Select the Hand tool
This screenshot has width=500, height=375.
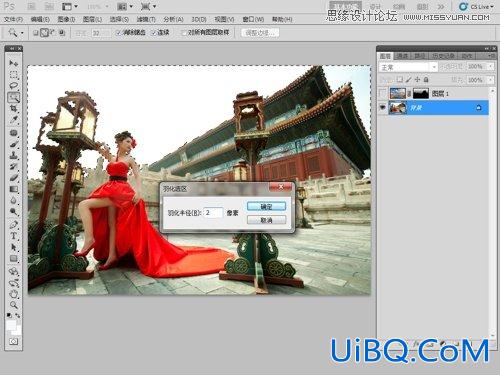pyautogui.click(x=14, y=293)
